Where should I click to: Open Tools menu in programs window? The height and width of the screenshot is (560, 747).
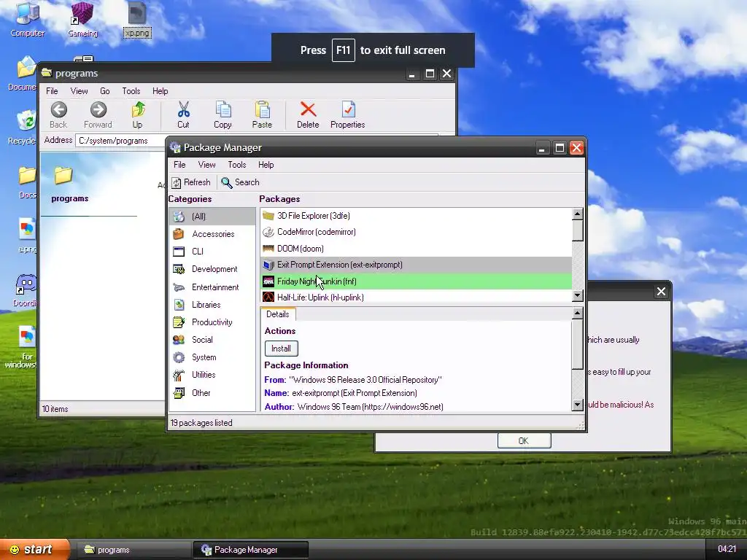tap(131, 91)
